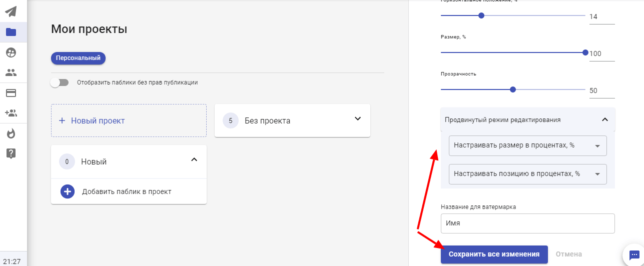This screenshot has height=266, width=644.
Task: Open the projects folder icon in sidebar
Action: coord(11,32)
